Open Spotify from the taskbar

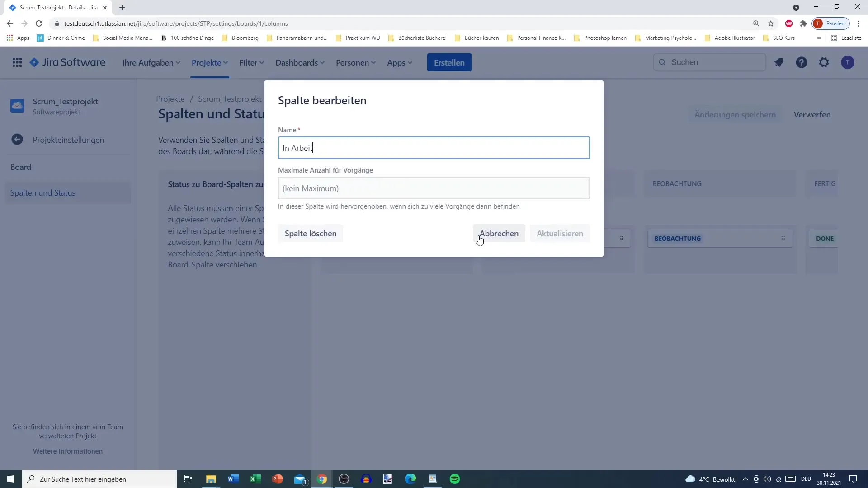(x=455, y=479)
